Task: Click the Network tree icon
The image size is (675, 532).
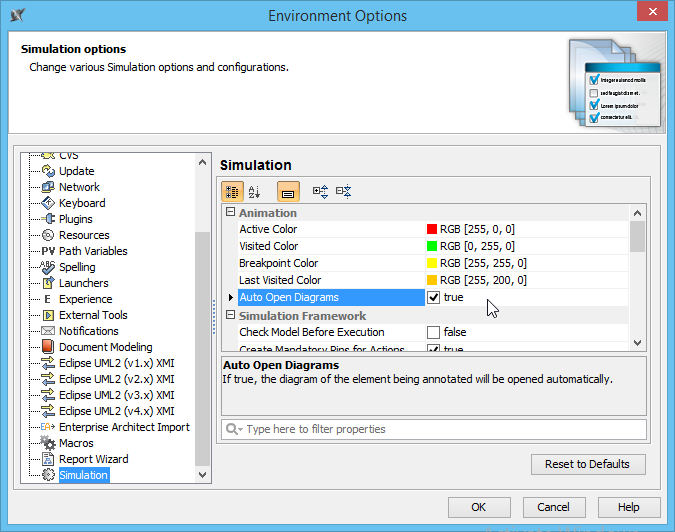Action: tap(48, 187)
